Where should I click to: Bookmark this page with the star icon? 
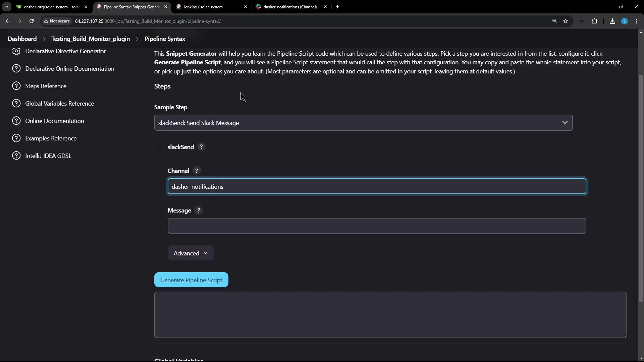(x=566, y=21)
